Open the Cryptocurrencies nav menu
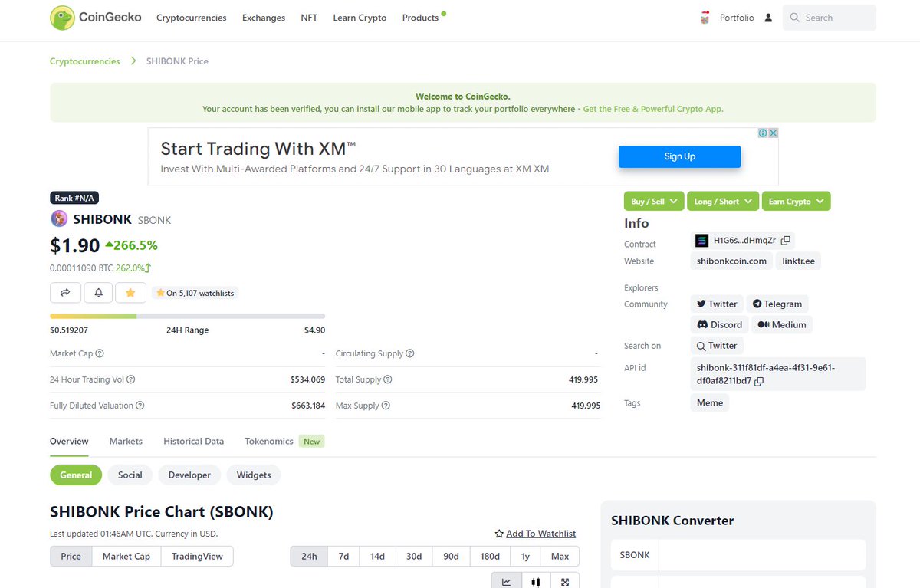Viewport: 920px width, 588px height. 192,18
